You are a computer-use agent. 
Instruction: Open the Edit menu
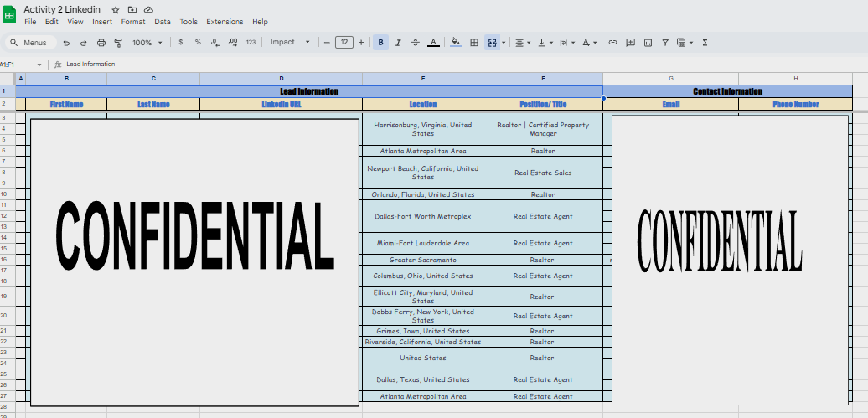coord(51,22)
